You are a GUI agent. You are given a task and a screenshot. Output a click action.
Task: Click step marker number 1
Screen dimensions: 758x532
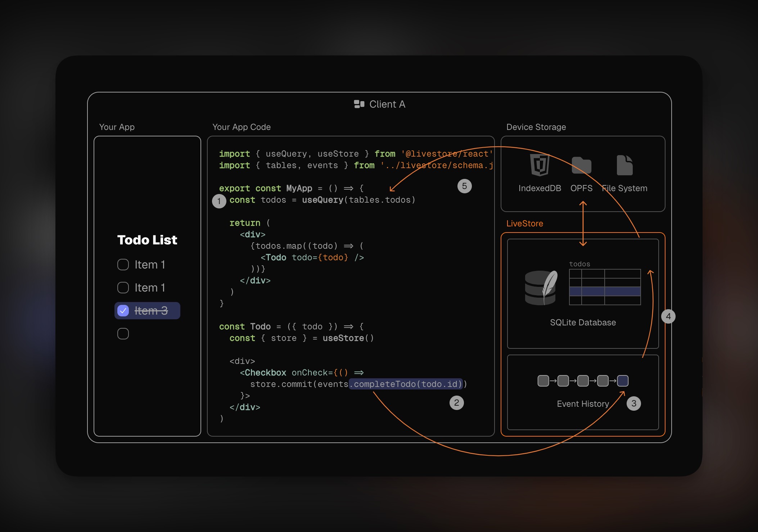point(219,201)
